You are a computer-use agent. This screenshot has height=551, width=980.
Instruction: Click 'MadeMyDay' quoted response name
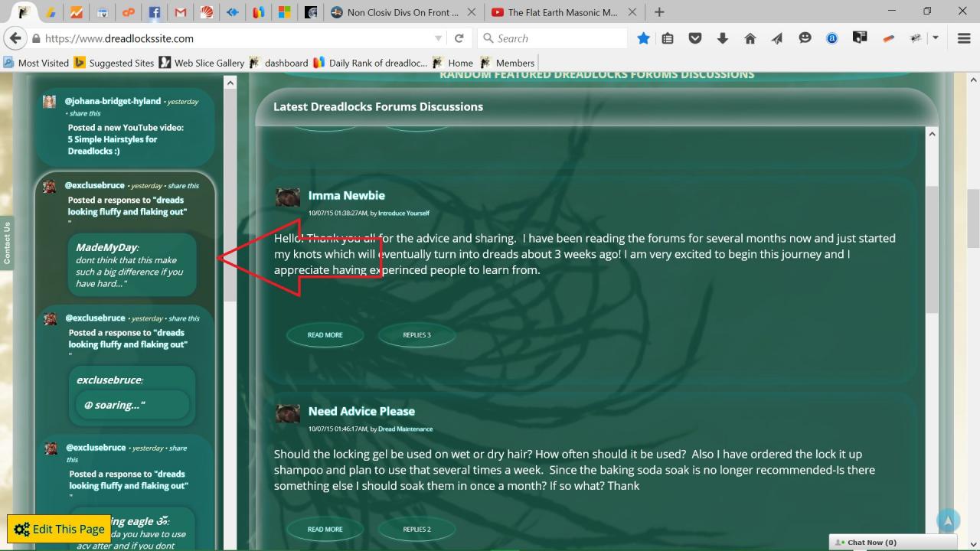[106, 247]
